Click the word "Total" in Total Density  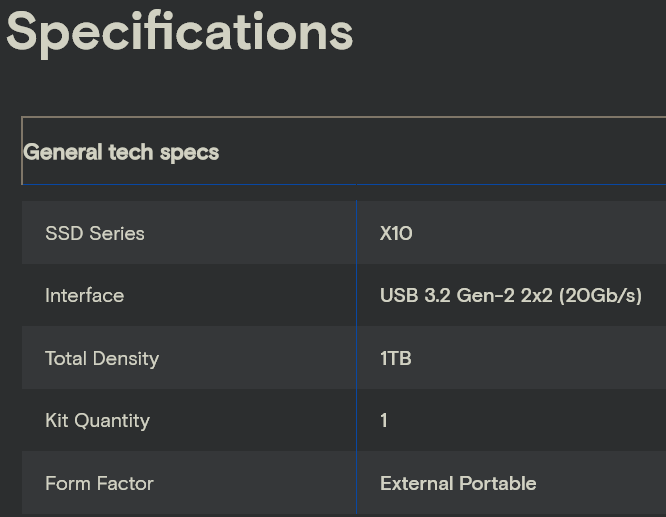[68, 358]
